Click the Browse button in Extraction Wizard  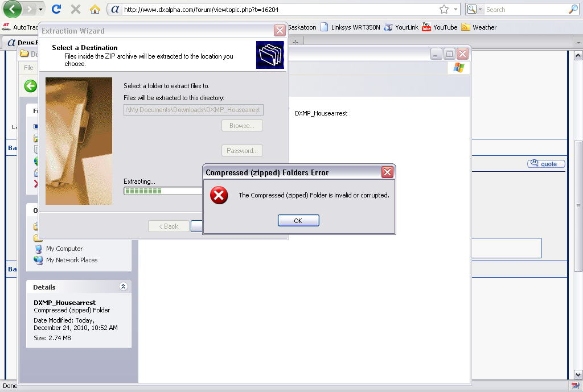point(242,126)
